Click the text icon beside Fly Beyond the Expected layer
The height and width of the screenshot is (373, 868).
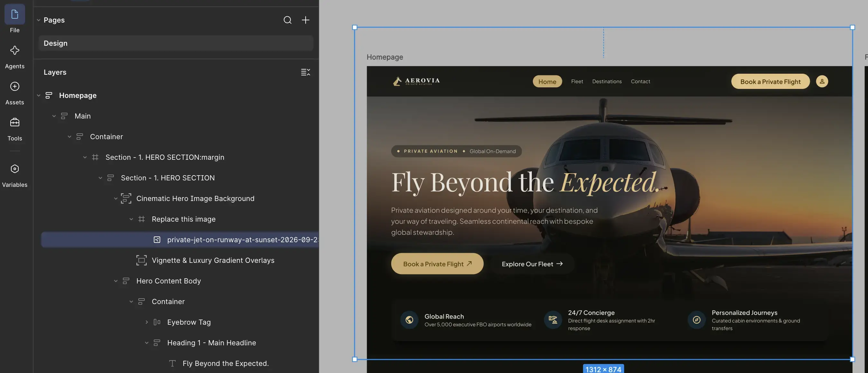click(x=172, y=363)
